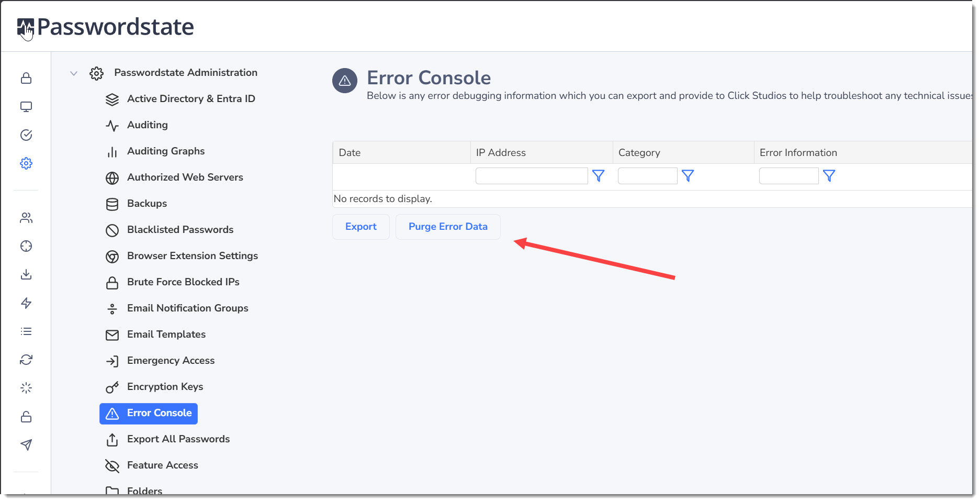Click the Auditing Graphs bar chart icon
Image resolution: width=980 pixels, height=502 pixels.
point(112,152)
